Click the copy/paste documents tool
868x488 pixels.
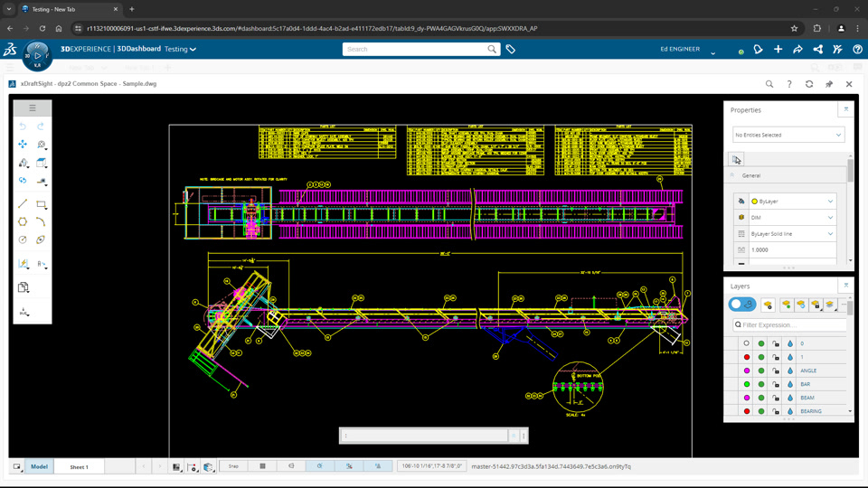[23, 287]
